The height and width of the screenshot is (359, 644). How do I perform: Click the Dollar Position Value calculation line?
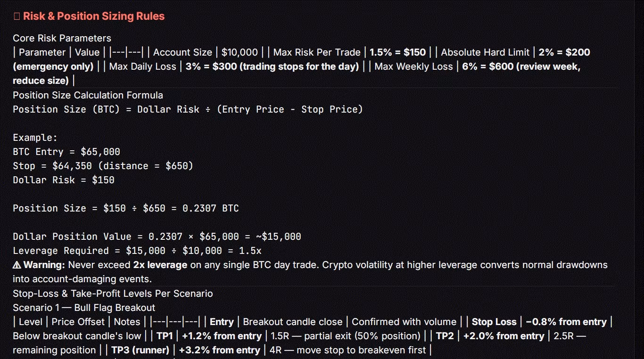point(157,237)
